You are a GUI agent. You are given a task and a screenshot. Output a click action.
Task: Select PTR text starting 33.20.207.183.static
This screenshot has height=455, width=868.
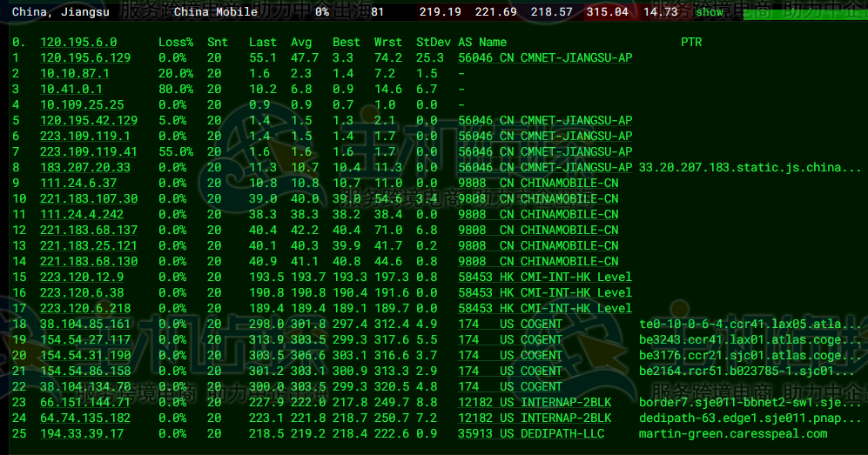(x=750, y=168)
